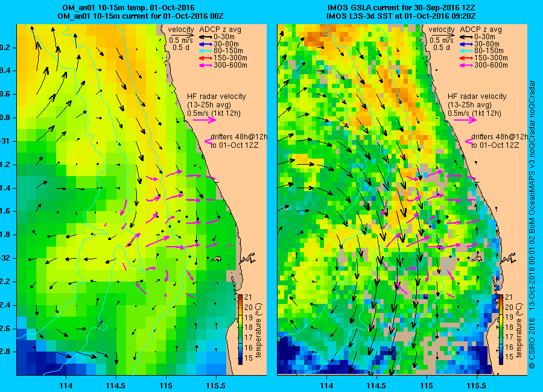Click longitude label 114 under right map
This screenshot has height=392, width=543.
326,385
